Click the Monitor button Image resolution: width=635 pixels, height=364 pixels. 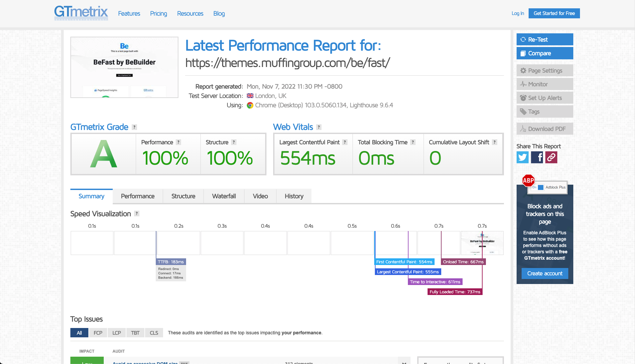pyautogui.click(x=545, y=84)
